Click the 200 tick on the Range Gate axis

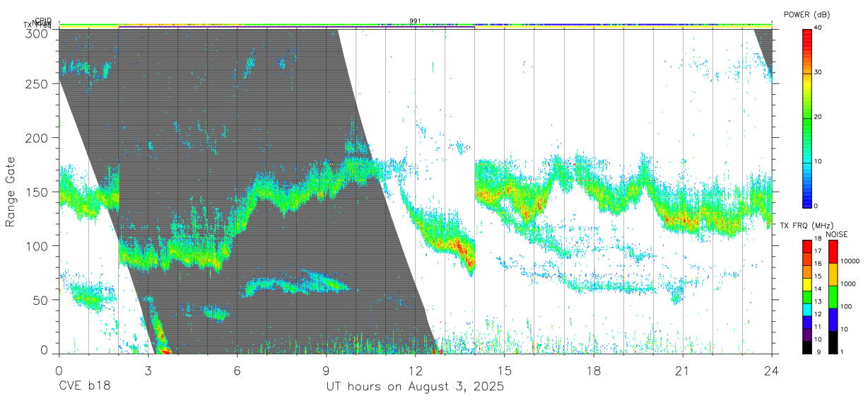click(37, 138)
